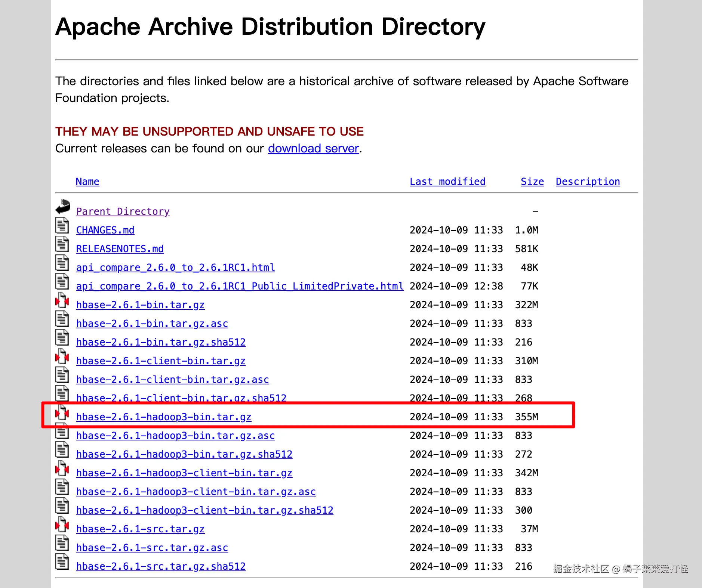702x588 pixels.
Task: Click the 581K size of RELEASENOTES.md
Action: coord(526,249)
